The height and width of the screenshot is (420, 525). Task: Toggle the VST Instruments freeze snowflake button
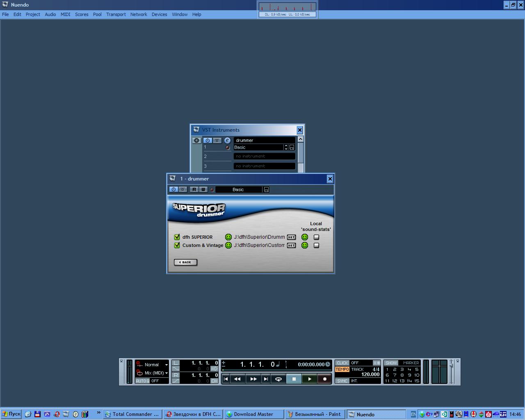coord(197,140)
